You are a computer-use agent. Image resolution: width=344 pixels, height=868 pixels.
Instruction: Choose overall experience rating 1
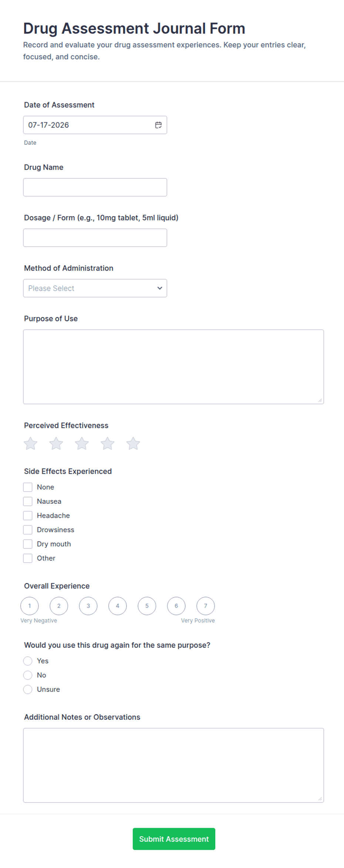tap(30, 606)
